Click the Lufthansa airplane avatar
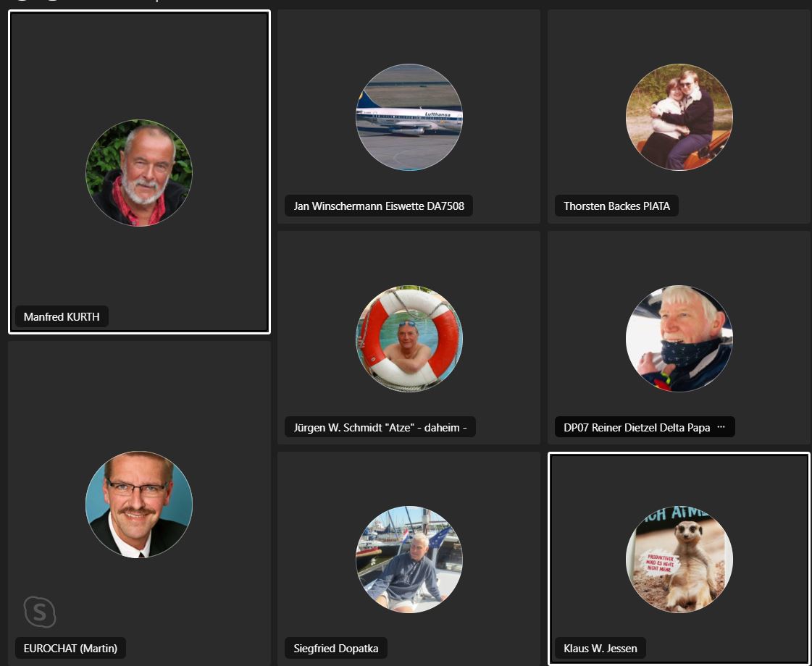This screenshot has width=812, height=666. click(x=409, y=117)
